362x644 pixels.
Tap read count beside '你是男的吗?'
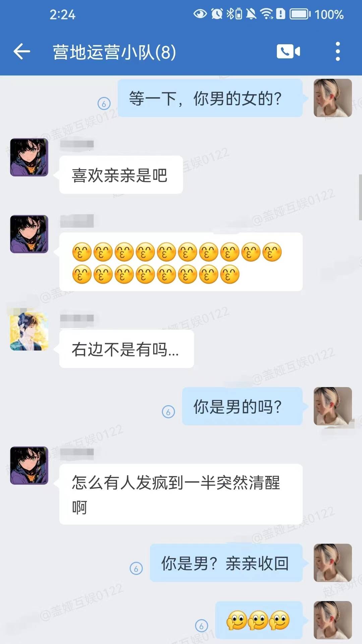click(x=168, y=411)
